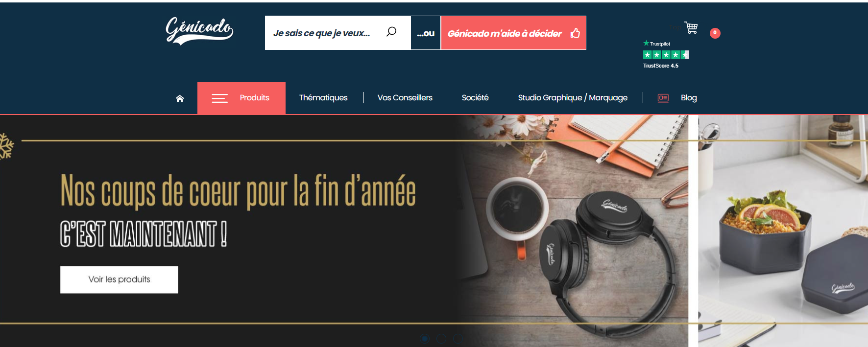The image size is (868, 347).
Task: Click the hamburger icon beside Produits
Action: click(219, 98)
